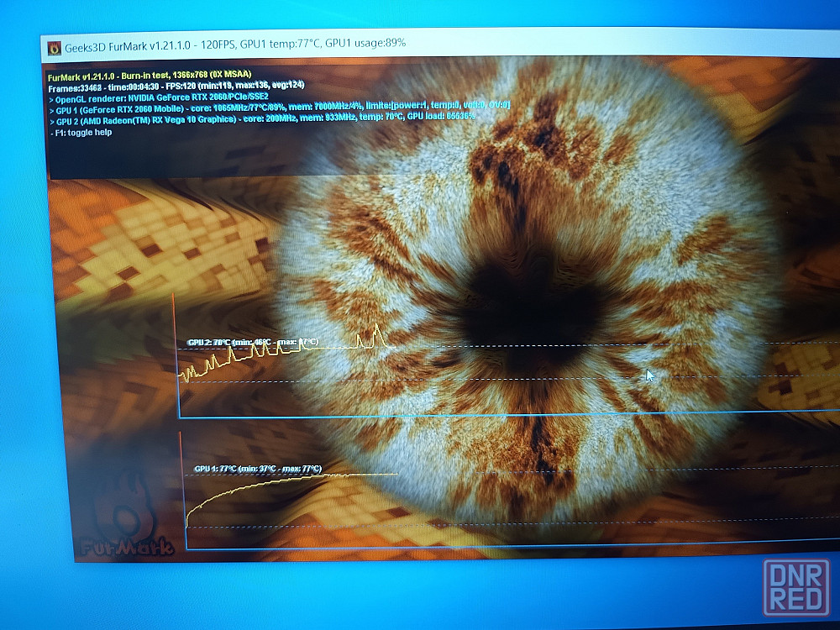The image size is (840, 630).
Task: Click the blue baseline of GPU 2 graph
Action: (509, 415)
